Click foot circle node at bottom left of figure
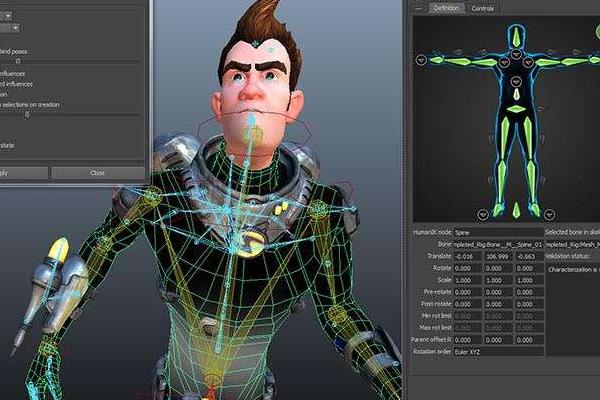This screenshot has height=400, width=600. pos(483,215)
